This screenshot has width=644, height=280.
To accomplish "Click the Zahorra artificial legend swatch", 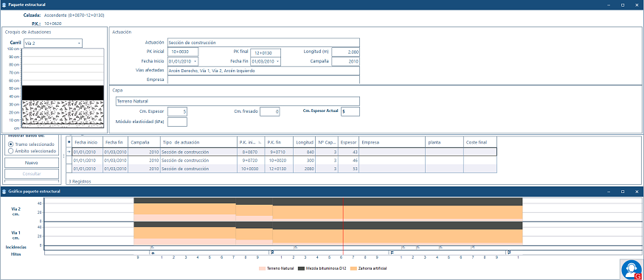I will click(x=353, y=268).
